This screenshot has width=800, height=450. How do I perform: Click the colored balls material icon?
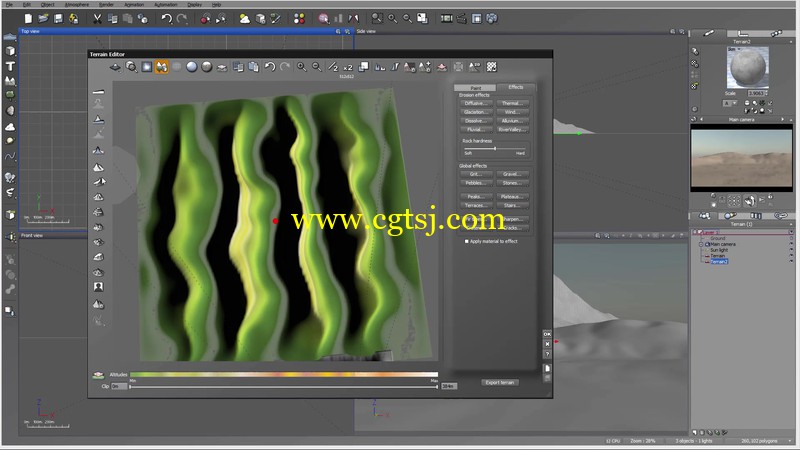(x=299, y=19)
